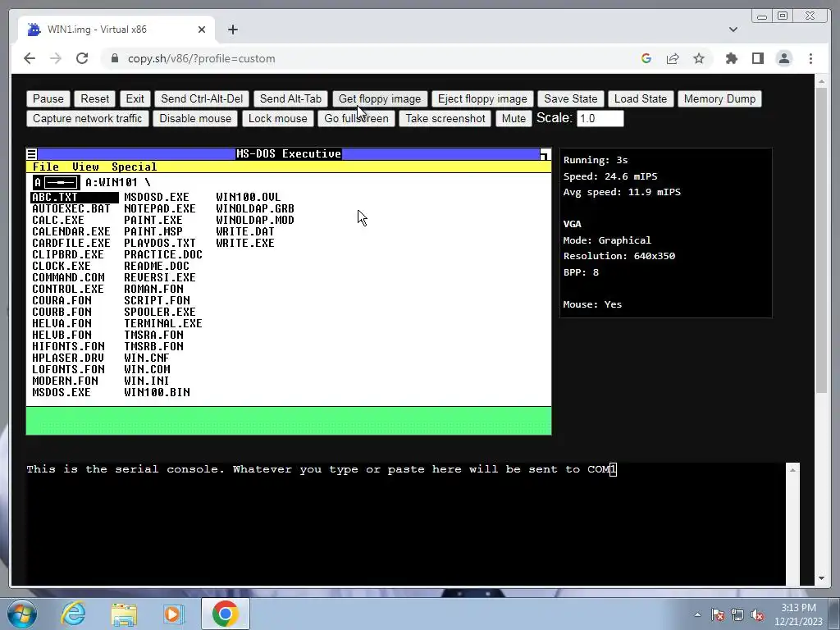Click Chrome icon in taskbar
Viewport: 840px width, 630px height.
pos(225,614)
